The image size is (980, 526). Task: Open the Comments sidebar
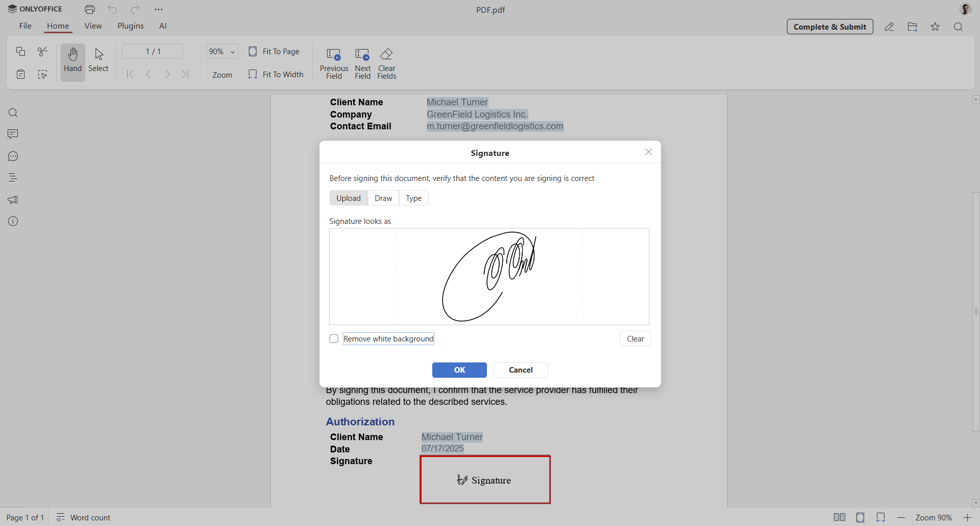click(13, 134)
